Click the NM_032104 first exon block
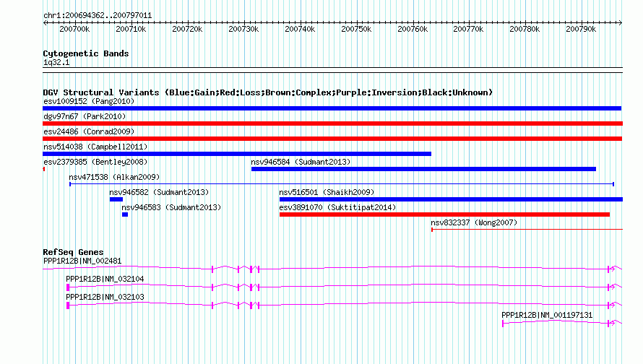The height and width of the screenshot is (364, 643). [x=68, y=287]
